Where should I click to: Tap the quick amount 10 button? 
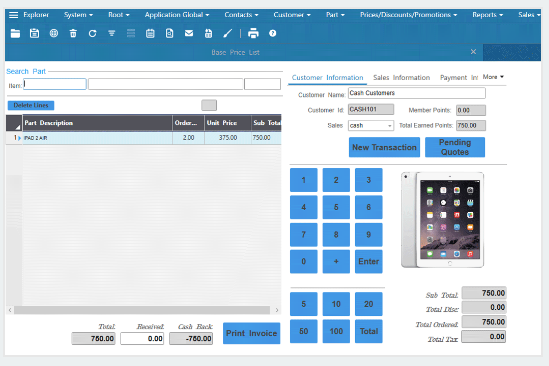(x=336, y=304)
